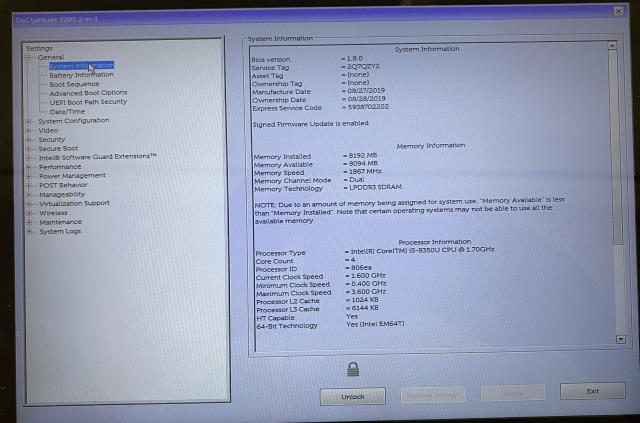Click Memory Installed value 8192 MB
Screen dimensions: 640x423
(362, 156)
